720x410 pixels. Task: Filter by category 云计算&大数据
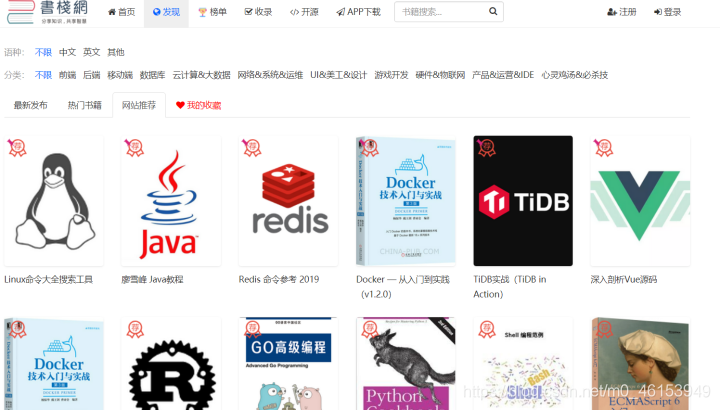click(202, 75)
